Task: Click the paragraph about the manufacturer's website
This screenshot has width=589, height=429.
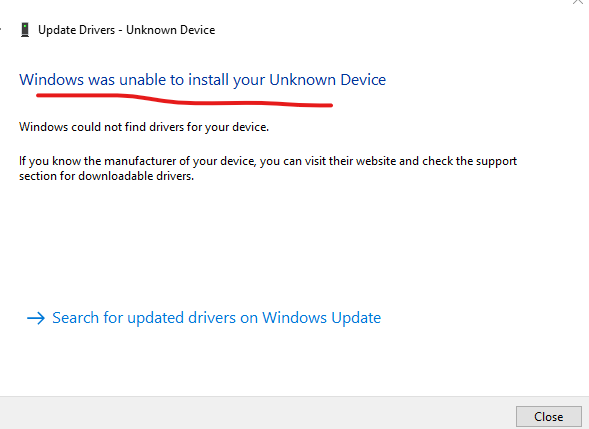Action: tap(268, 168)
